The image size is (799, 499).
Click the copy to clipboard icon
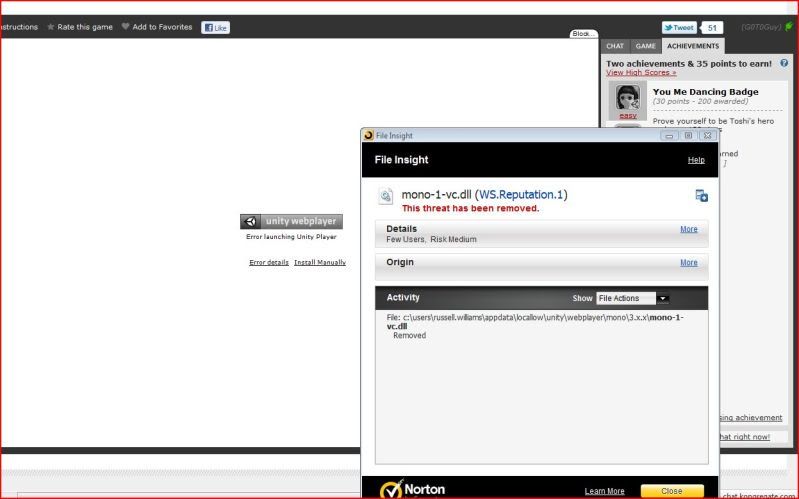702,196
